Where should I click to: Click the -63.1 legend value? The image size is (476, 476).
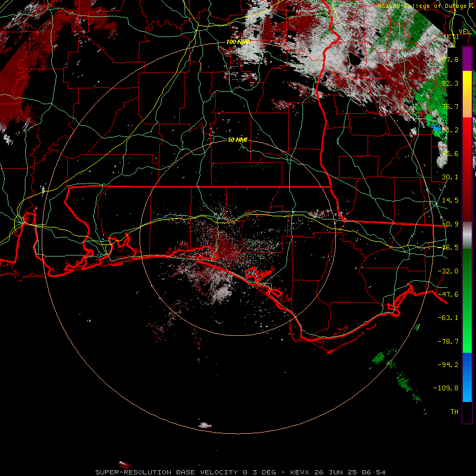pos(448,317)
